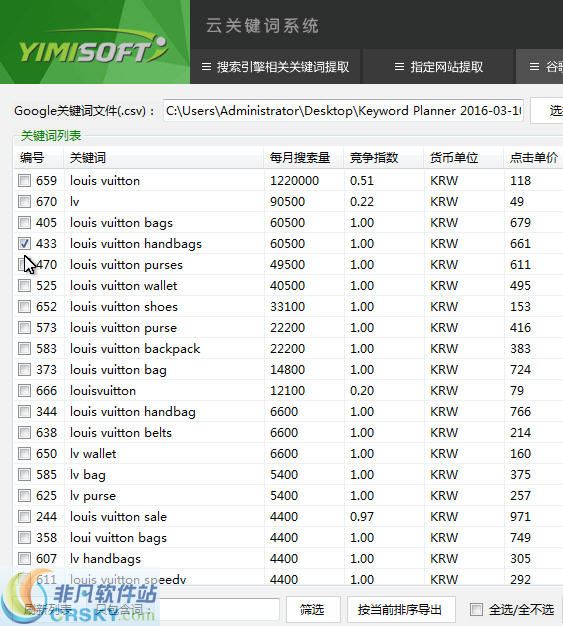The width and height of the screenshot is (563, 626).
Task: Sort by the 点击单价 column header
Action: (x=533, y=158)
